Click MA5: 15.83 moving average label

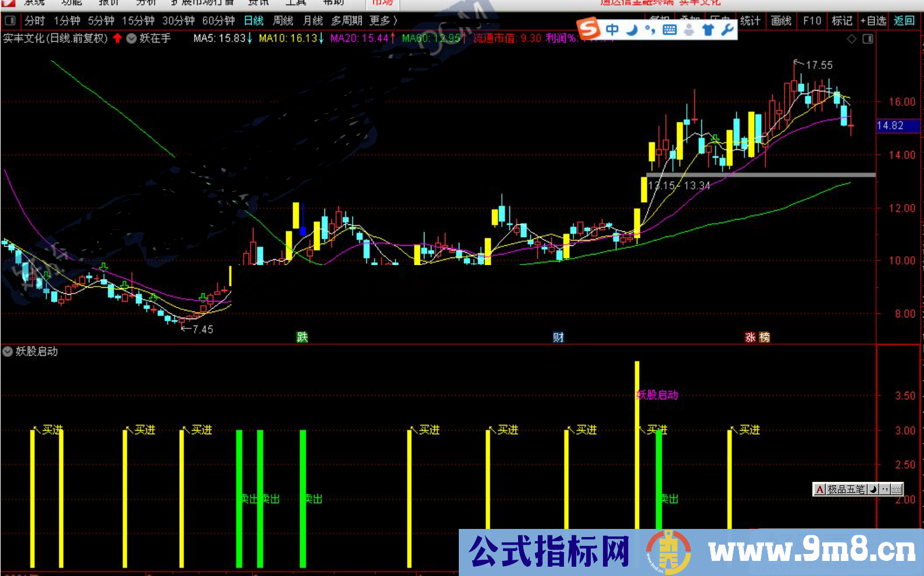pos(222,38)
